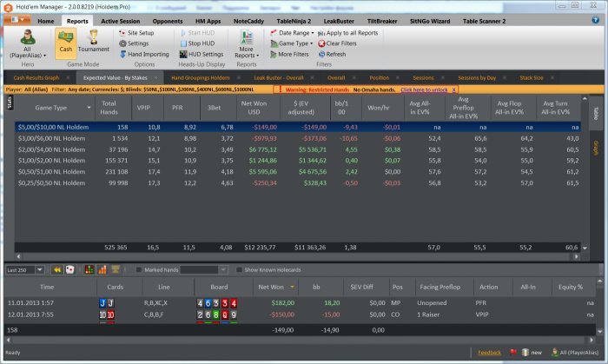Screen dimensions: 608x364
Task: Open the Home ribbon tab
Action: click(46, 21)
